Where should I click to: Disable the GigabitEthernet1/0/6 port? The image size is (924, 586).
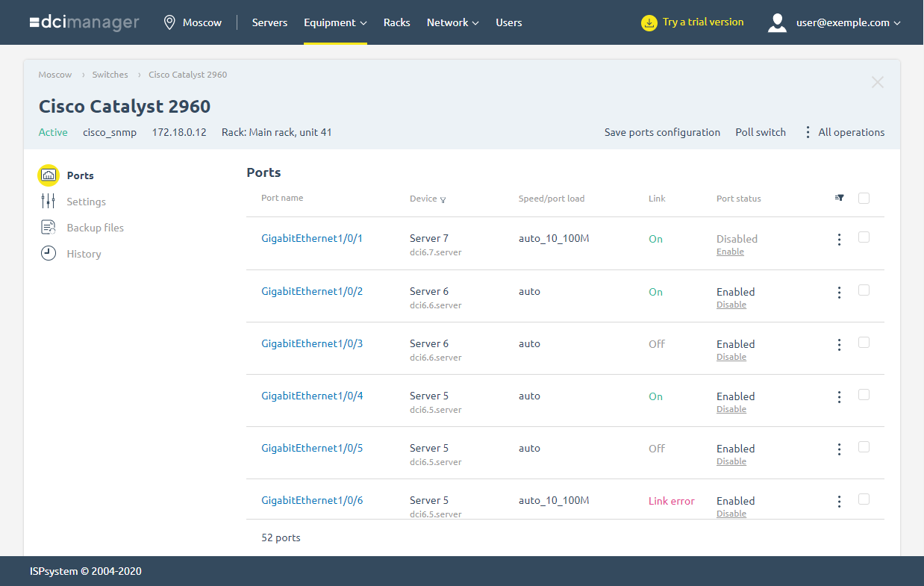[731, 514]
